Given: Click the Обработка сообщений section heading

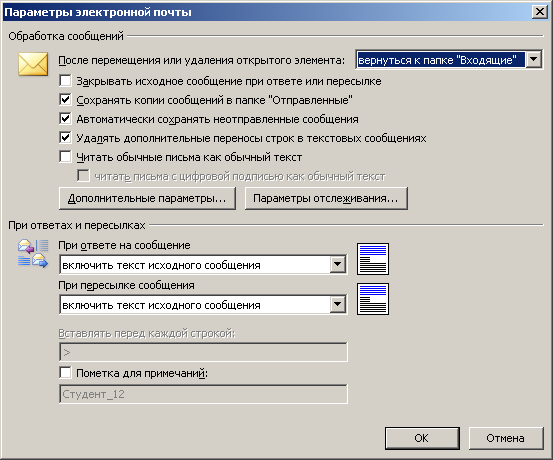Looking at the screenshot, I should point(66,36).
